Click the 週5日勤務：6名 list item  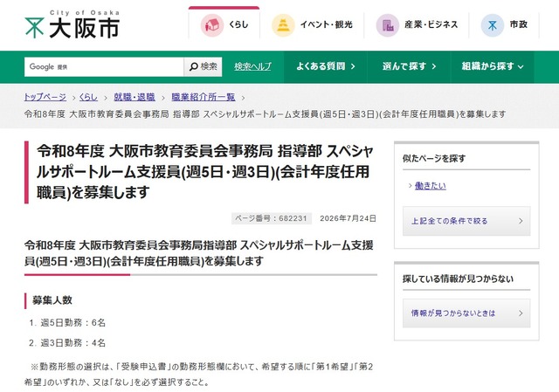(72, 323)
